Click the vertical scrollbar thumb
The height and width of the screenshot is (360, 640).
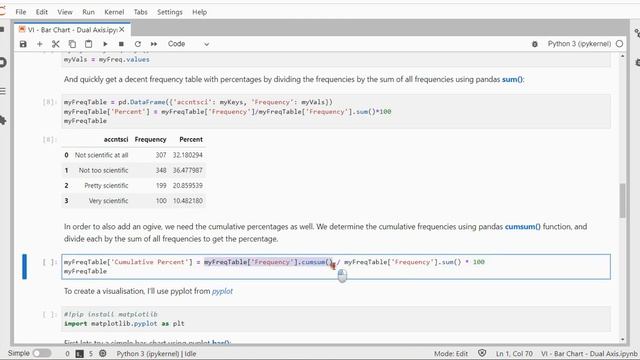click(622, 200)
